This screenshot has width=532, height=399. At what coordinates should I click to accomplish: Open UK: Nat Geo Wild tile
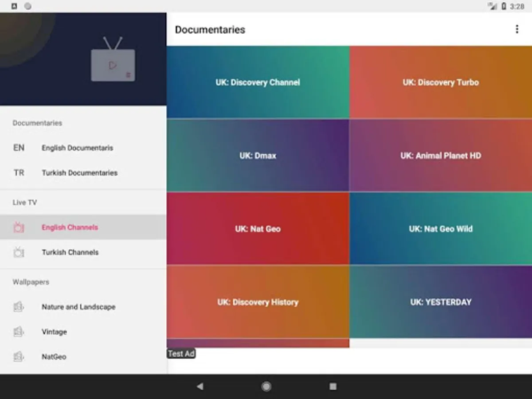tap(441, 229)
